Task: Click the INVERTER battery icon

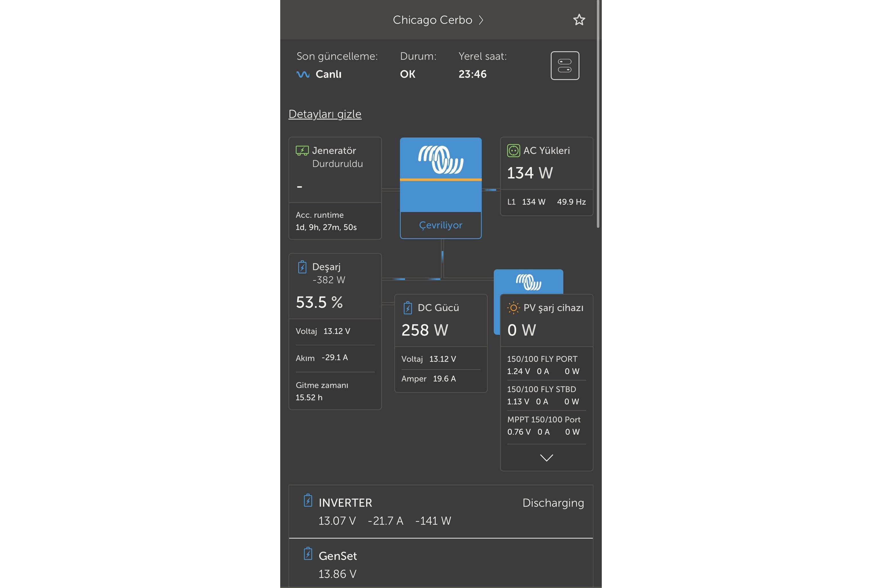Action: (x=308, y=501)
